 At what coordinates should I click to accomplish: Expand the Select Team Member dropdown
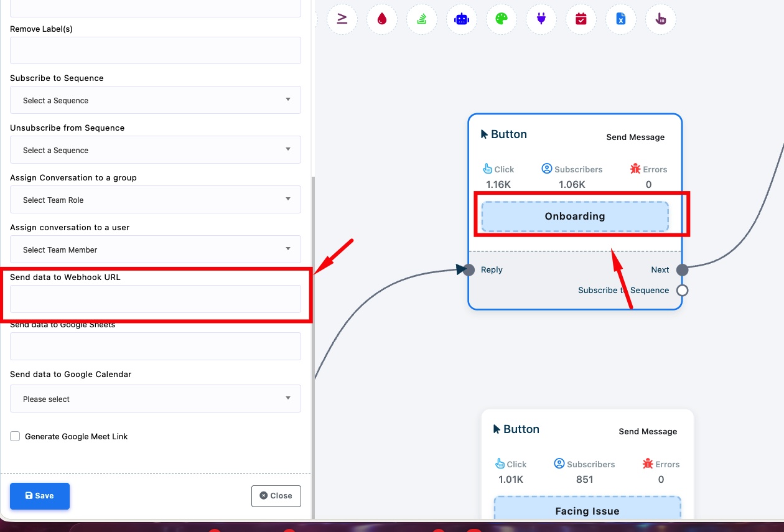(x=156, y=249)
